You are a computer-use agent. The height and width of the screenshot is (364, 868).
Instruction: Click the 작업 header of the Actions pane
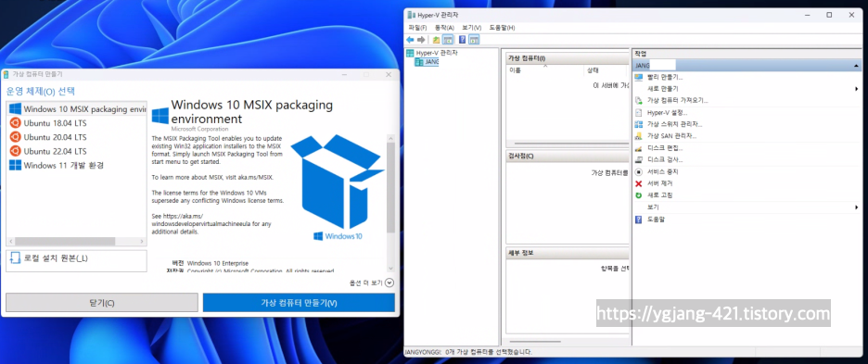(x=747, y=54)
